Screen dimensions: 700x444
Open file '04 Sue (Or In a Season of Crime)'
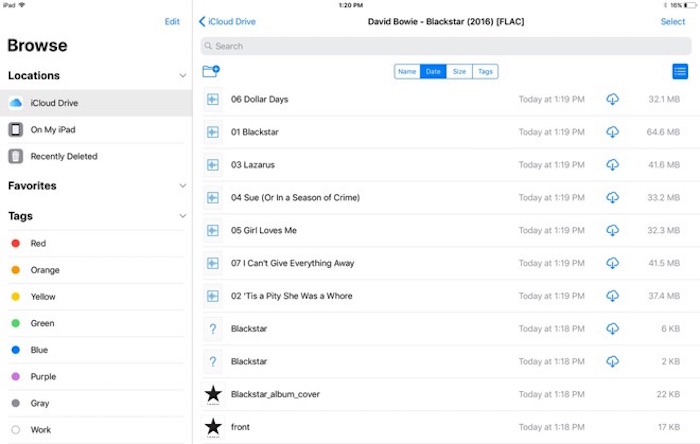(x=295, y=198)
